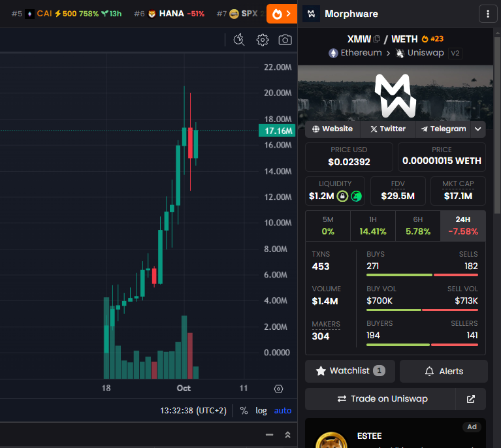Expand more social links chevron
Screen dimensions: 501x448
478,129
